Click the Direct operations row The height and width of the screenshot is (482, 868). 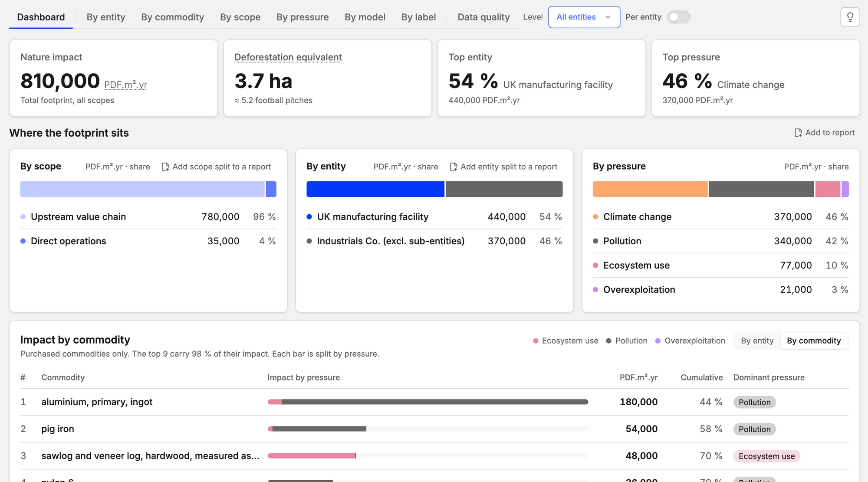click(148, 241)
